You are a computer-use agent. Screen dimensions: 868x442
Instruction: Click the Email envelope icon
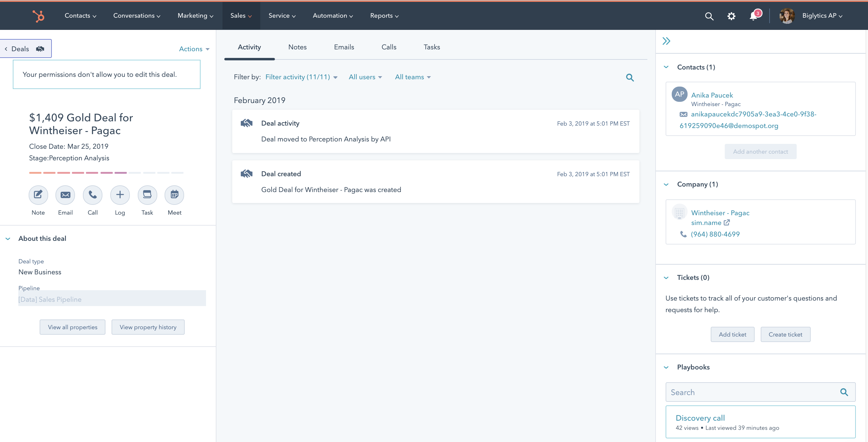(x=65, y=195)
